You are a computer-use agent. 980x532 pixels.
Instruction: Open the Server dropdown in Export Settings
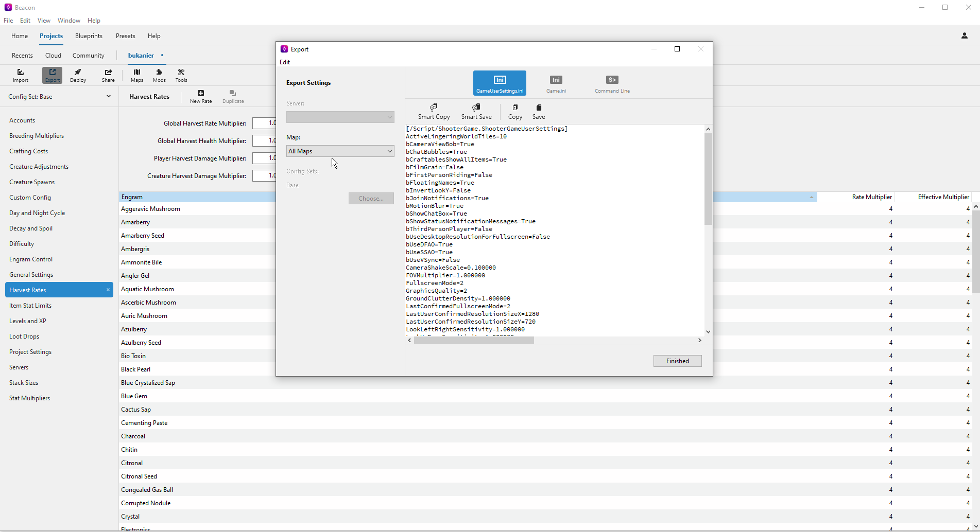tap(340, 117)
